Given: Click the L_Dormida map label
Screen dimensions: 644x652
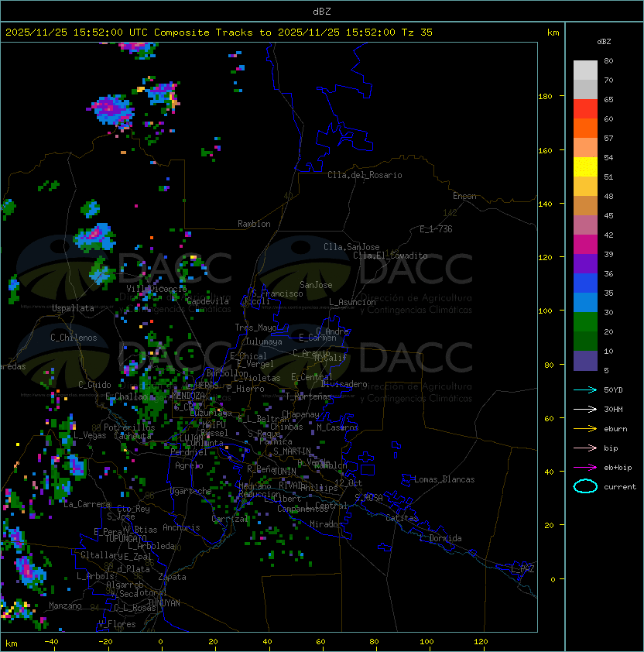Looking at the screenshot, I should point(440,538).
